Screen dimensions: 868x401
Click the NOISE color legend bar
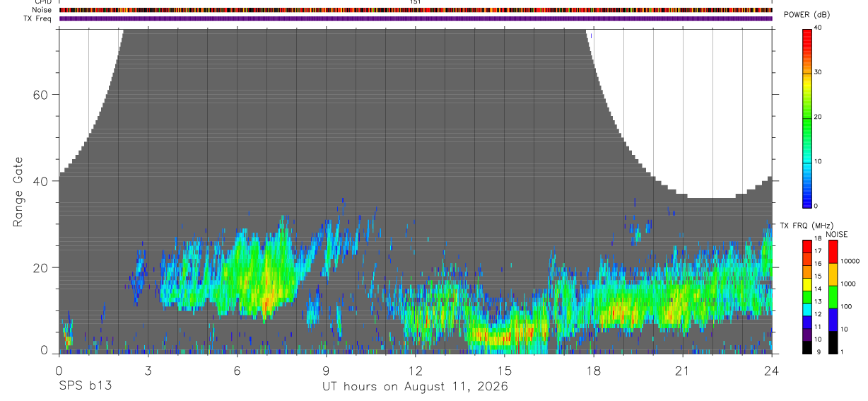pos(833,297)
